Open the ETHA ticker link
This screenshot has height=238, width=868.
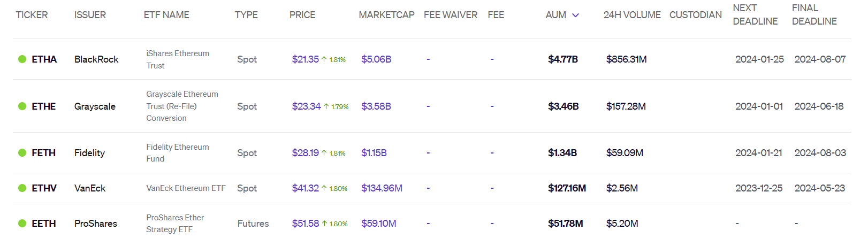(x=44, y=59)
